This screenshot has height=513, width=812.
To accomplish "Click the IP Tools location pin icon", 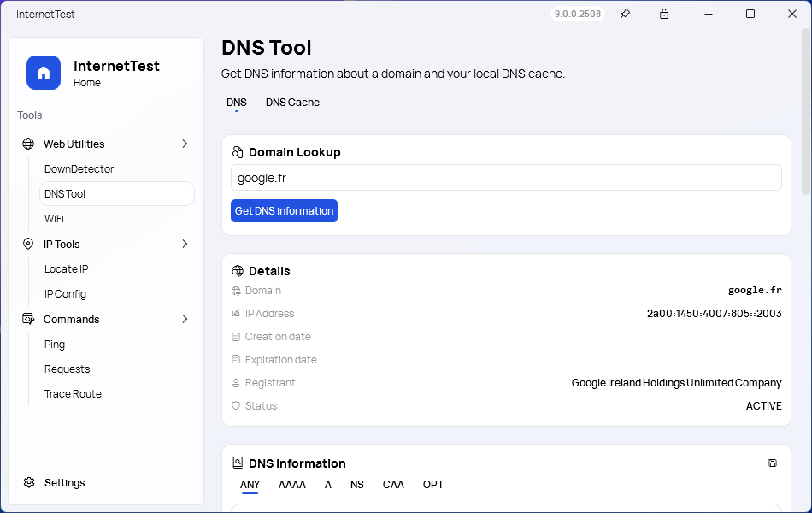I will pos(28,244).
